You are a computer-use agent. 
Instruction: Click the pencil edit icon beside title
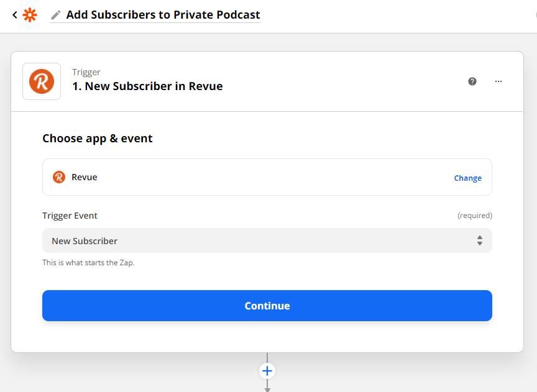tap(56, 15)
